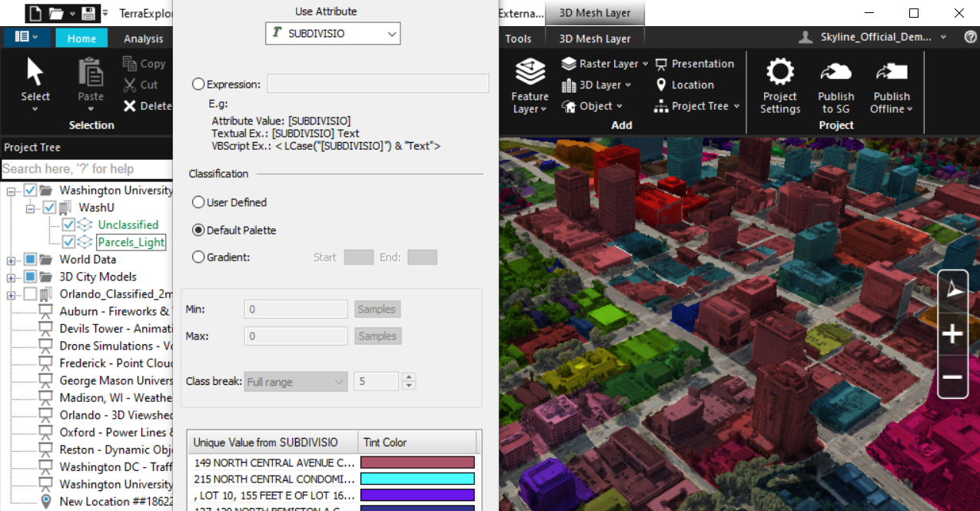Click the Save floppy disk icon
980x511 pixels.
tap(88, 13)
